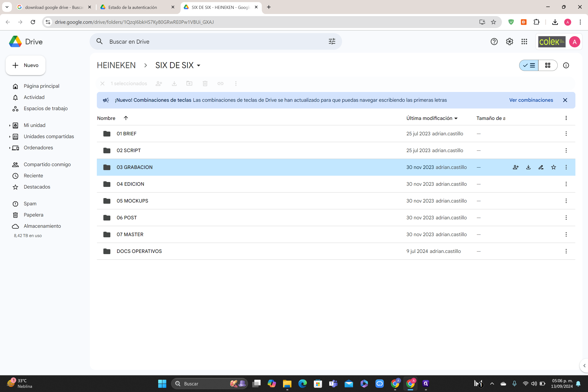
Task: Open more actions in the selection toolbar
Action: 236,84
